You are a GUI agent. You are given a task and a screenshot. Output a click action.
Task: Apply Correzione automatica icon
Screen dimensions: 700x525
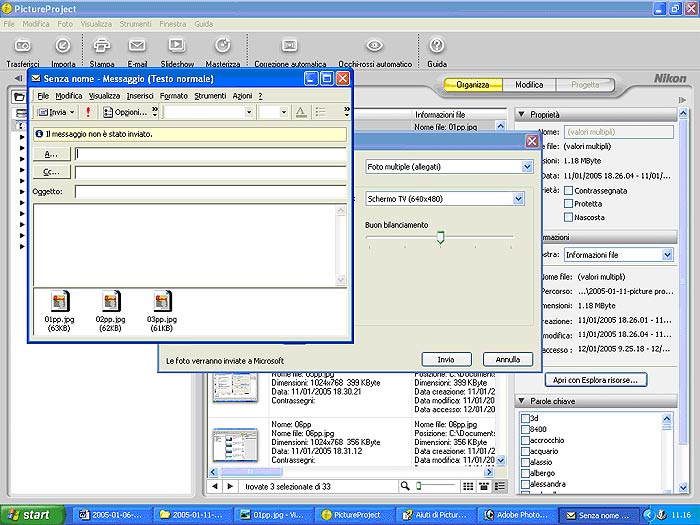(x=290, y=45)
